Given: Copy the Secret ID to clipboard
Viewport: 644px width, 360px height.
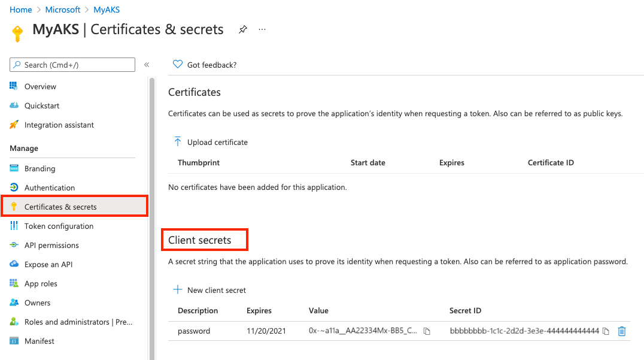Looking at the screenshot, I should click(606, 331).
